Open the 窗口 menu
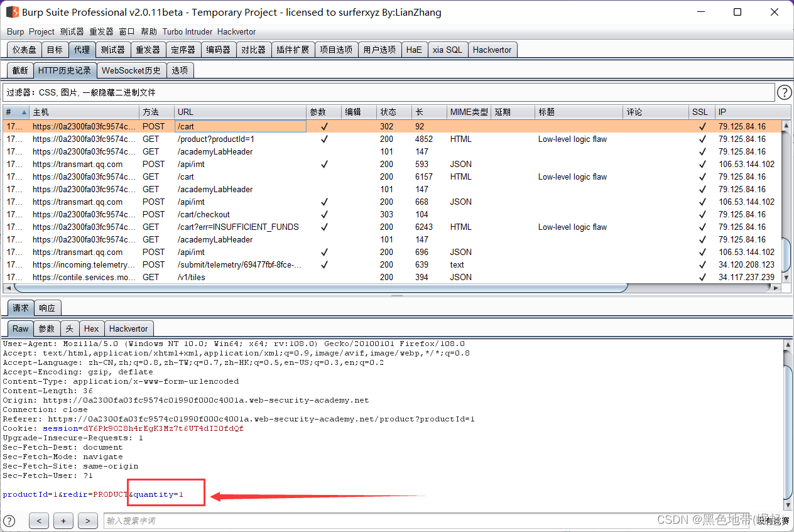The height and width of the screenshot is (532, 794). coord(127,31)
